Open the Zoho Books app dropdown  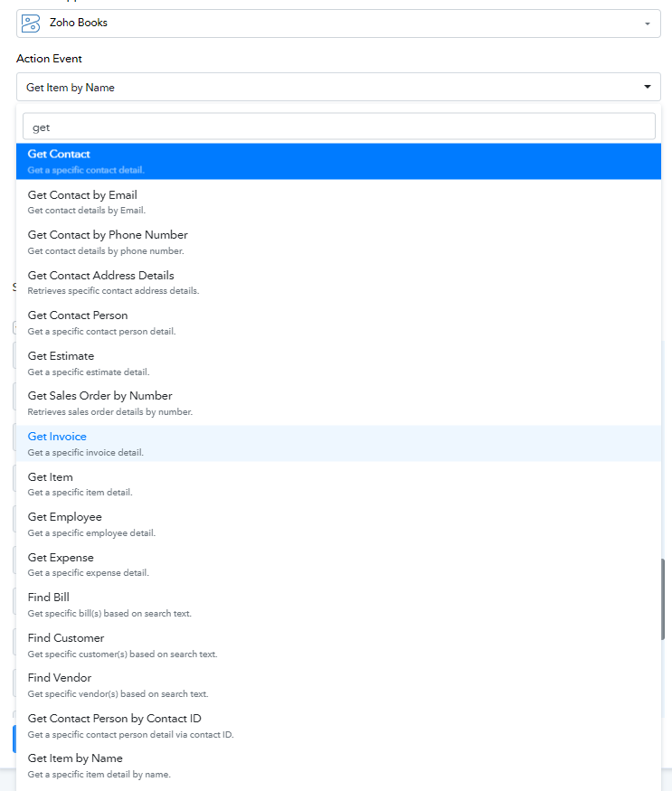pos(338,24)
